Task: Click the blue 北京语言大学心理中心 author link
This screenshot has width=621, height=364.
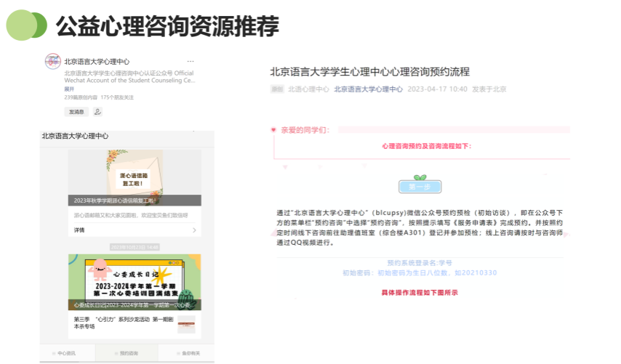Action: click(368, 89)
